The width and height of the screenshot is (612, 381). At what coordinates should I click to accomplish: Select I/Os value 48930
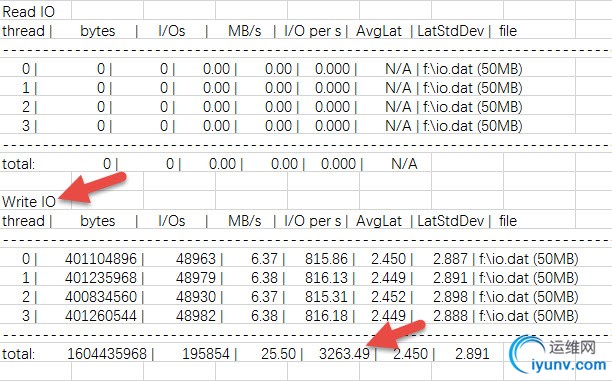coord(196,297)
